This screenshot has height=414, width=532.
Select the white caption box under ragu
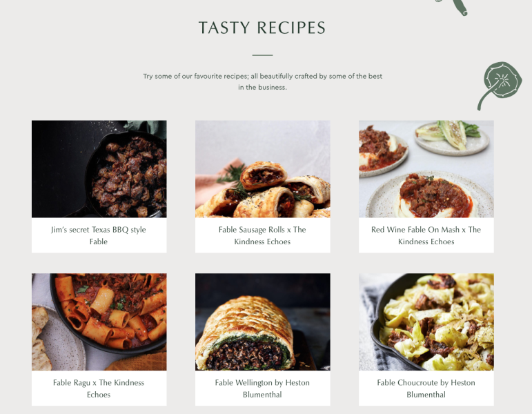click(99, 388)
